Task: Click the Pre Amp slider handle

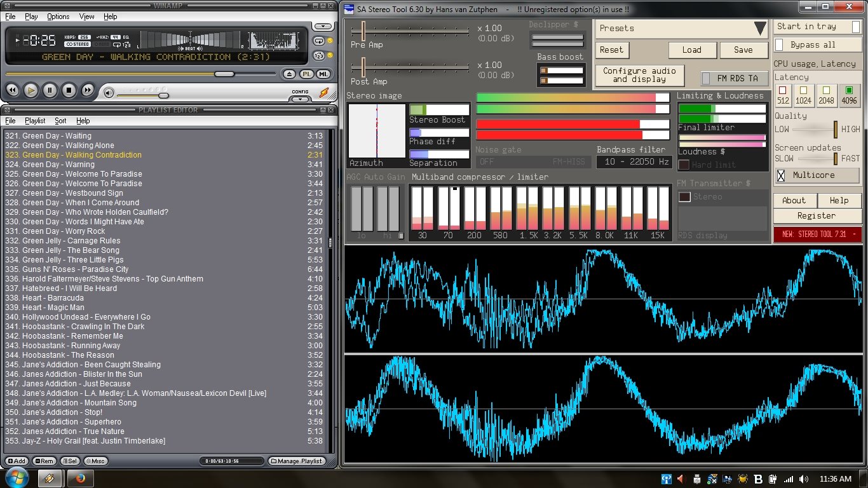Action: [363, 30]
